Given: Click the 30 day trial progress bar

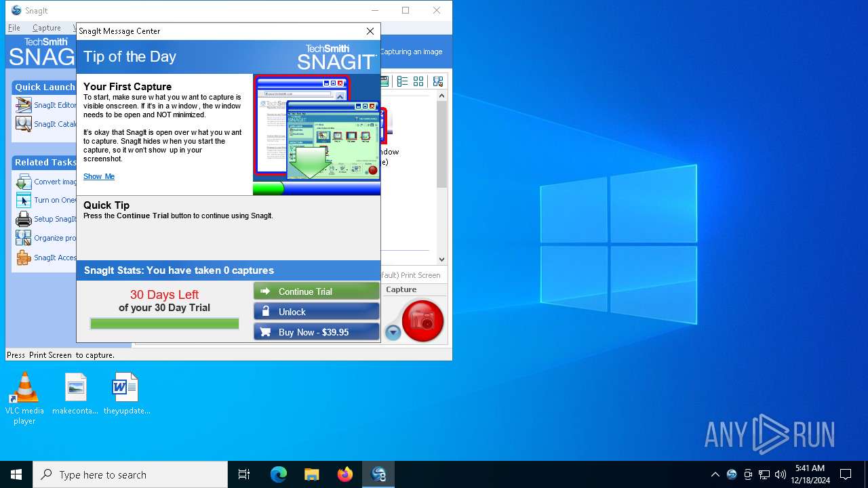Looking at the screenshot, I should [165, 324].
